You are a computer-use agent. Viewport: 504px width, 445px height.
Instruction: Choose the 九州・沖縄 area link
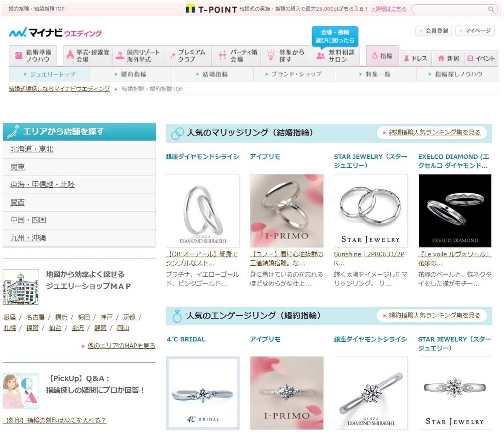point(28,238)
